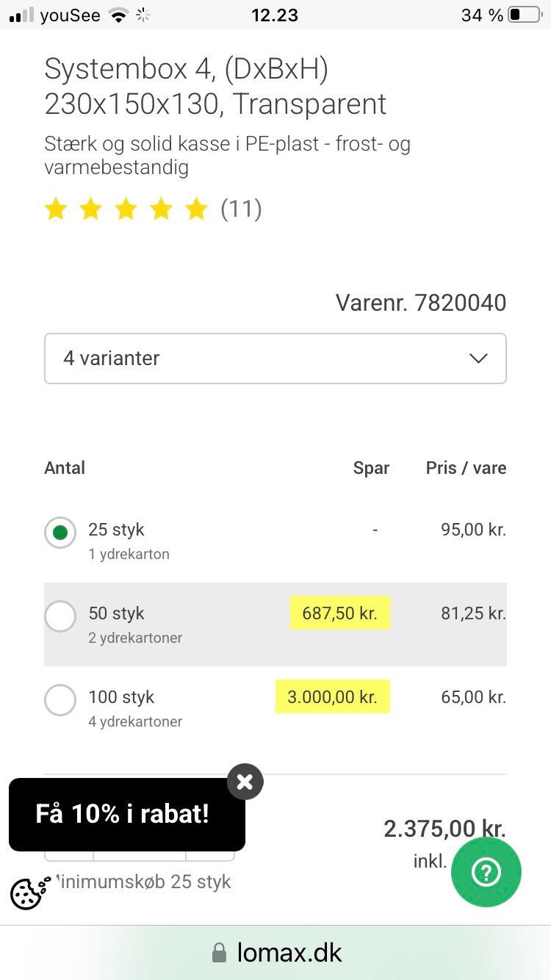This screenshot has height=980, width=551.
Task: Click the Få 10% i rabat! banner
Action: [x=123, y=814]
